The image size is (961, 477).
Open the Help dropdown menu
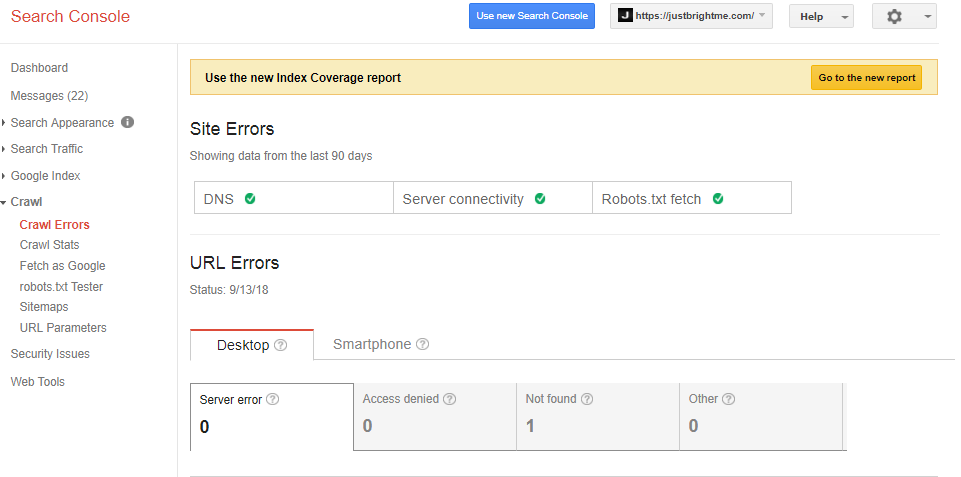pos(821,17)
